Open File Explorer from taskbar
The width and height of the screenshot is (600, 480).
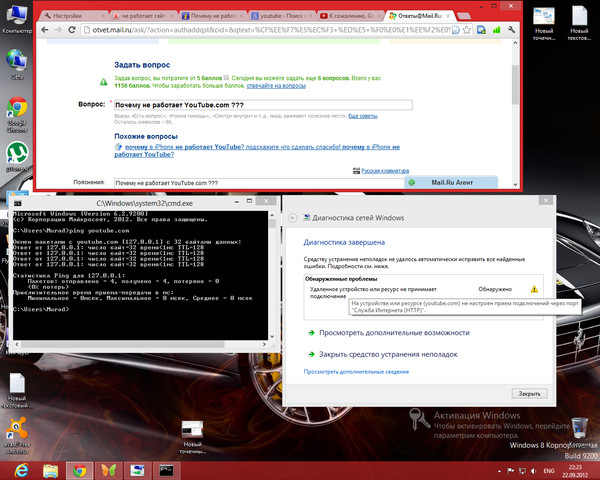click(51, 470)
